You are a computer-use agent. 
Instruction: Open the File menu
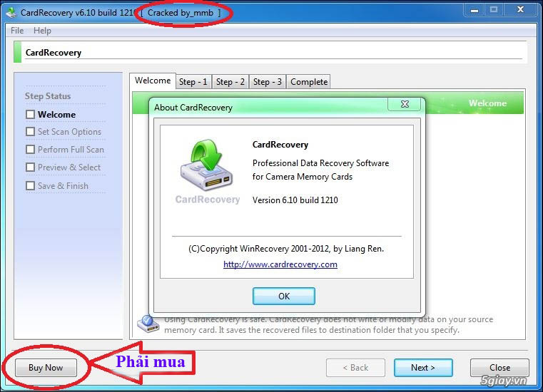(17, 31)
